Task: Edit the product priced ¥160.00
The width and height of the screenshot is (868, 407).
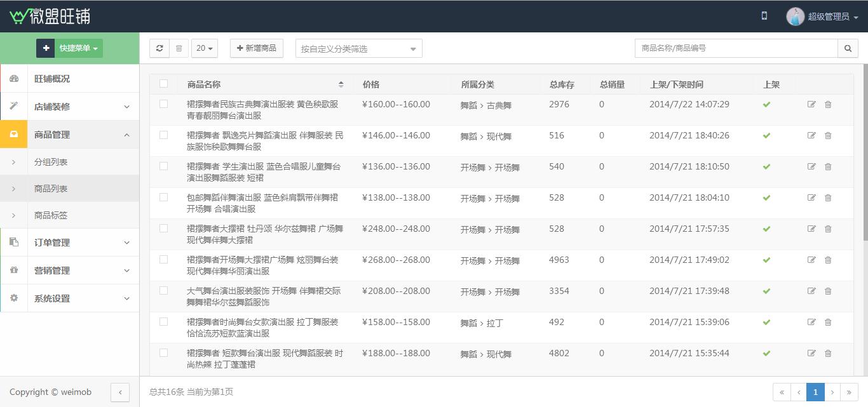Action: pyautogui.click(x=811, y=104)
